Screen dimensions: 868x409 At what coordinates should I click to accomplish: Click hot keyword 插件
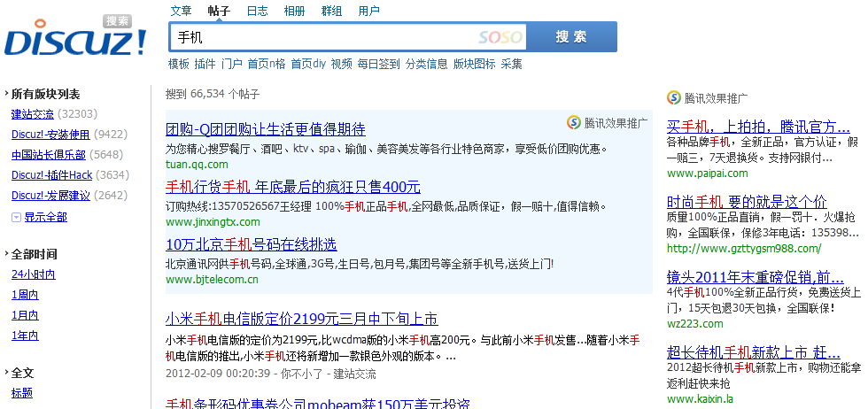coord(205,65)
